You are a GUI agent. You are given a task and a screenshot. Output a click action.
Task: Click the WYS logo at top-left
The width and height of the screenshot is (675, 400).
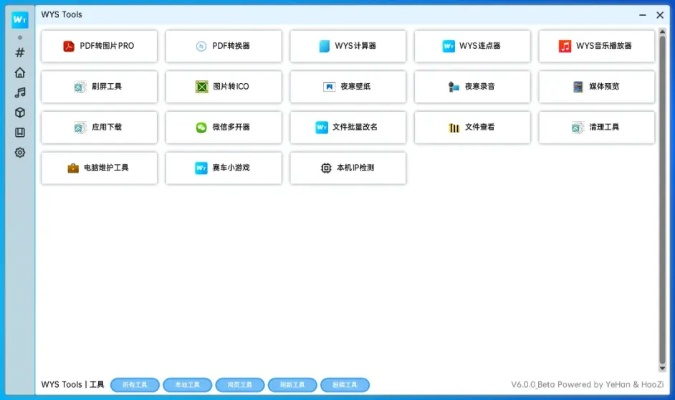19,20
